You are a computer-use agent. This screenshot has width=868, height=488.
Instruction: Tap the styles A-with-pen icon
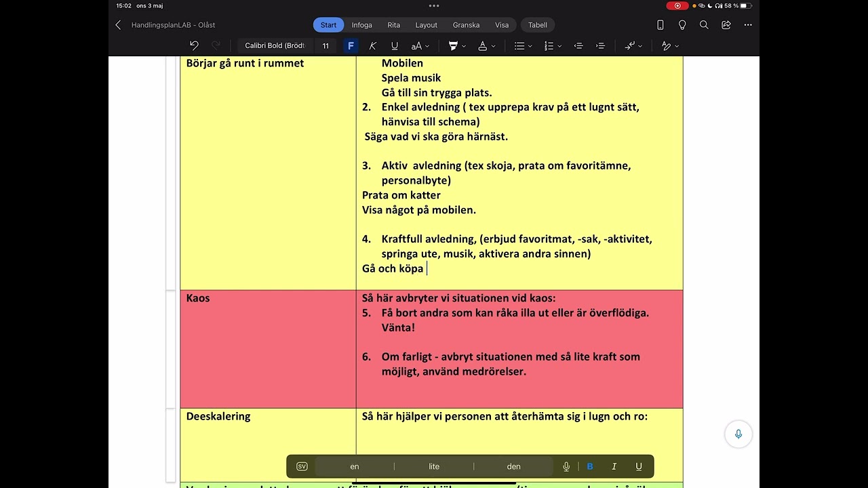[667, 45]
